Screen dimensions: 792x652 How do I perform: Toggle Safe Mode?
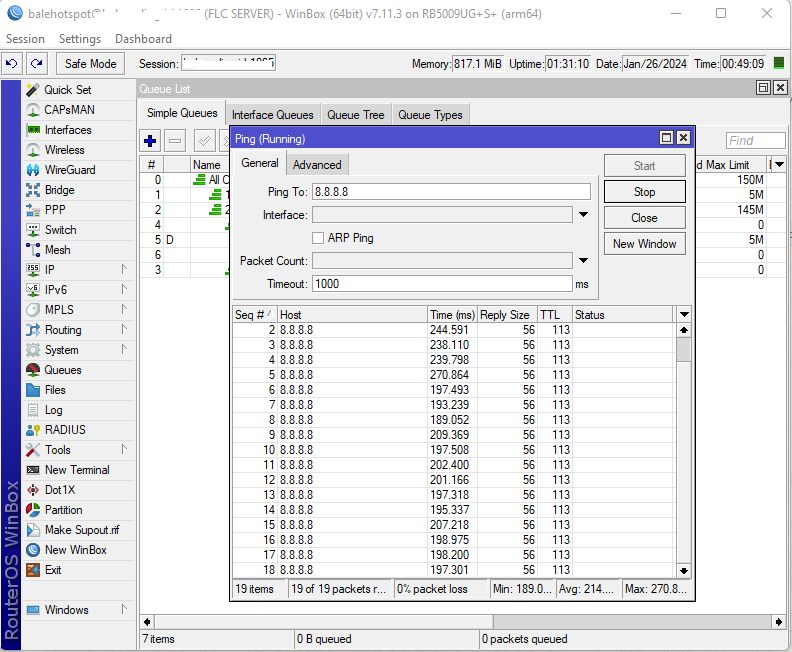coord(90,64)
